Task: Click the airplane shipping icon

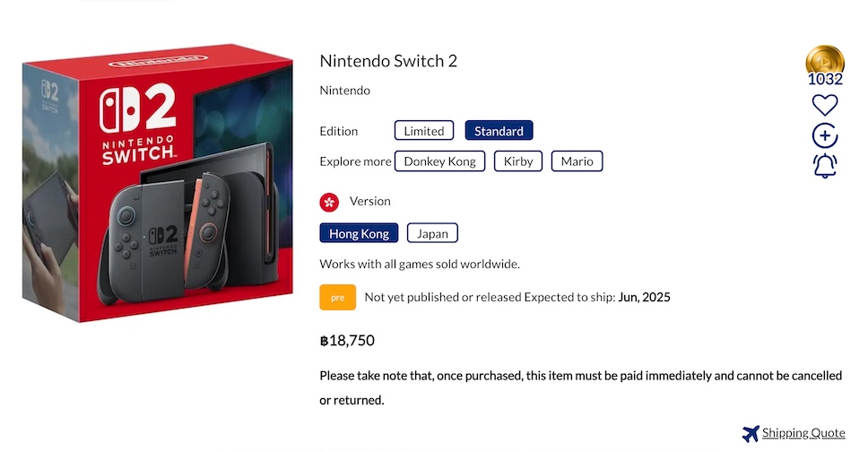Action: coord(751,434)
